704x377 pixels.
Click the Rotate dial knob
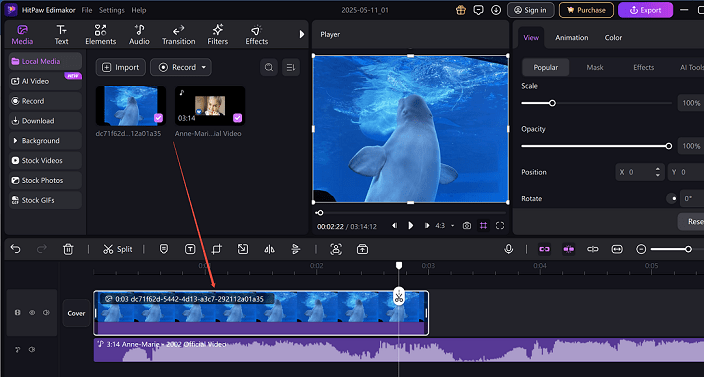point(672,198)
